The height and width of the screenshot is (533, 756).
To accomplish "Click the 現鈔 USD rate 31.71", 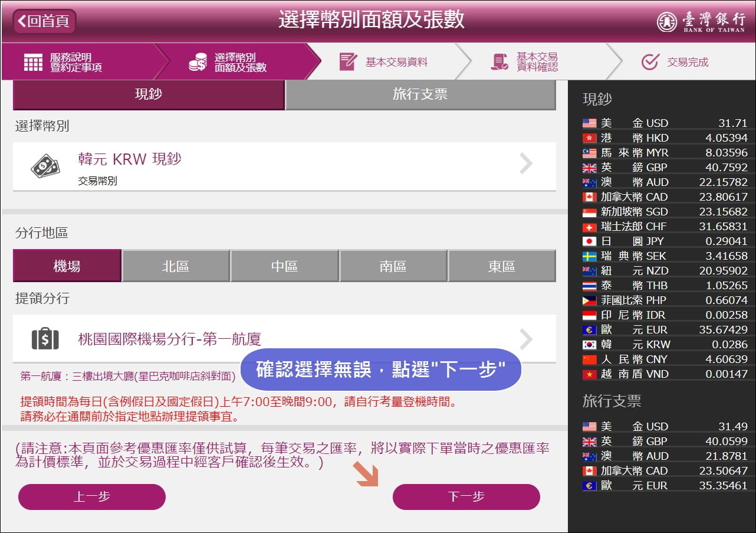I will 733,123.
